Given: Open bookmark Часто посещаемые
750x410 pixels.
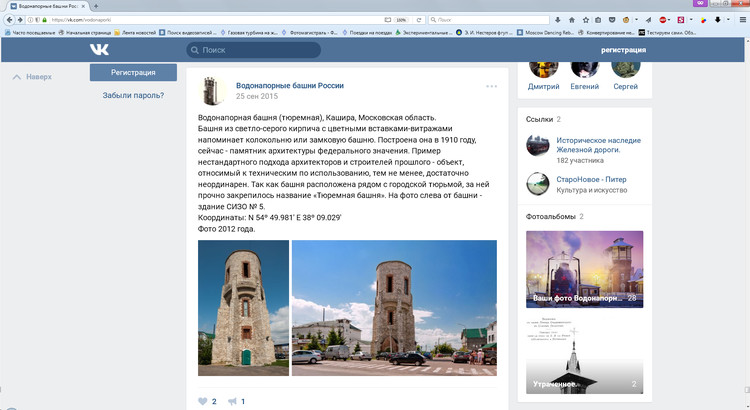Looking at the screenshot, I should click(30, 33).
